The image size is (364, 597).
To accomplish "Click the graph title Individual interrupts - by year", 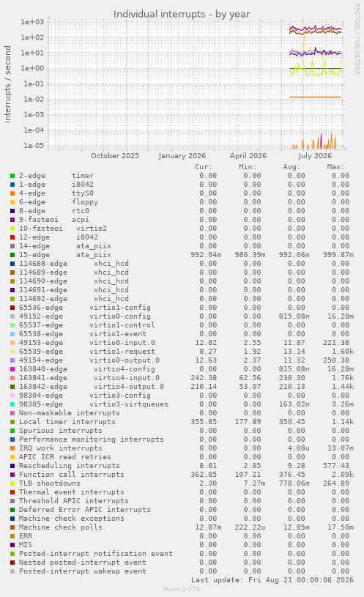I will pyautogui.click(x=182, y=14).
